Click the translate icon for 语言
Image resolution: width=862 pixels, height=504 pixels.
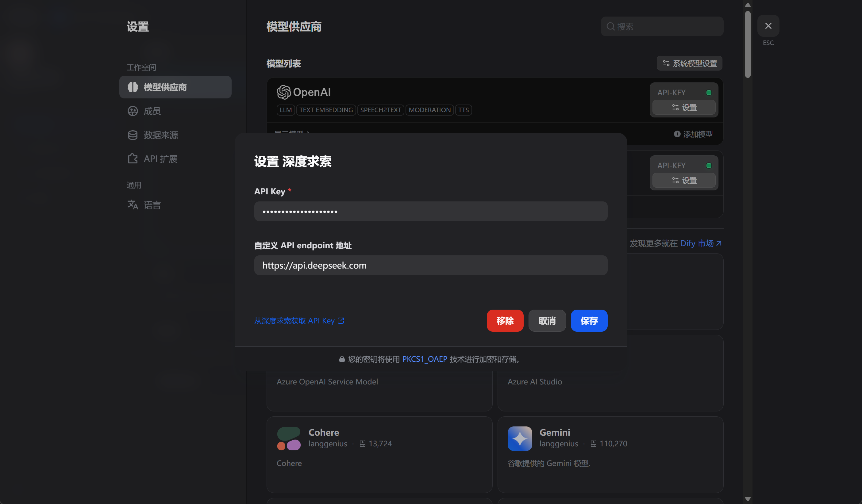pos(133,205)
